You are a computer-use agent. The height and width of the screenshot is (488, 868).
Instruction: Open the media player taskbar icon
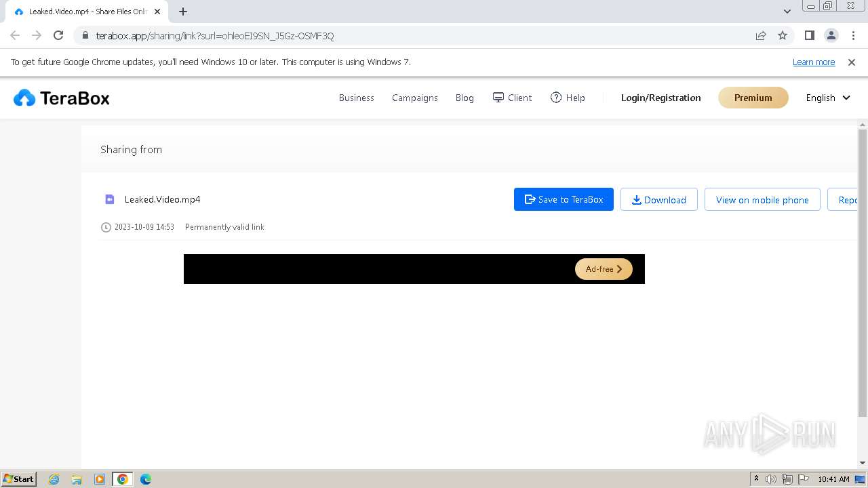pyautogui.click(x=100, y=479)
